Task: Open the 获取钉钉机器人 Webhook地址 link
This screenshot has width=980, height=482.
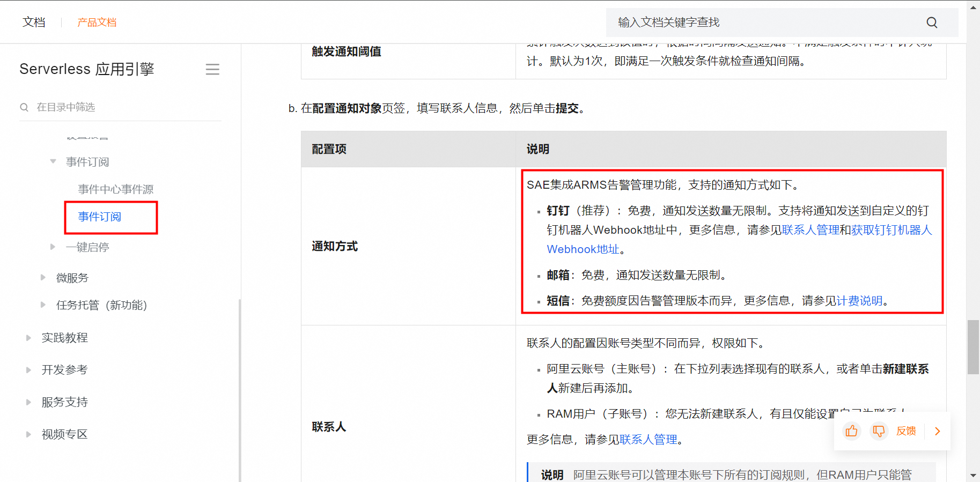Action: pos(891,230)
